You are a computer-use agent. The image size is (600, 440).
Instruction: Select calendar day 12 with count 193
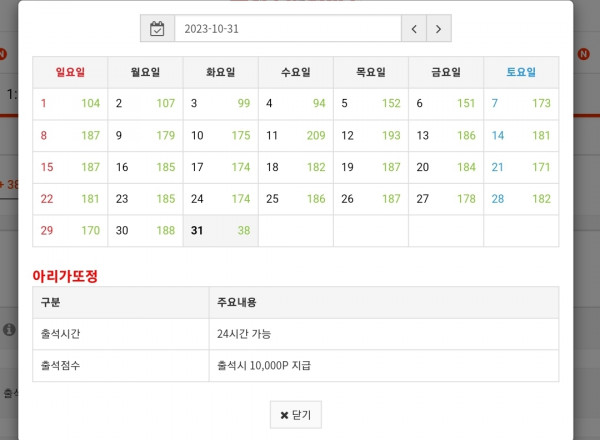click(371, 136)
